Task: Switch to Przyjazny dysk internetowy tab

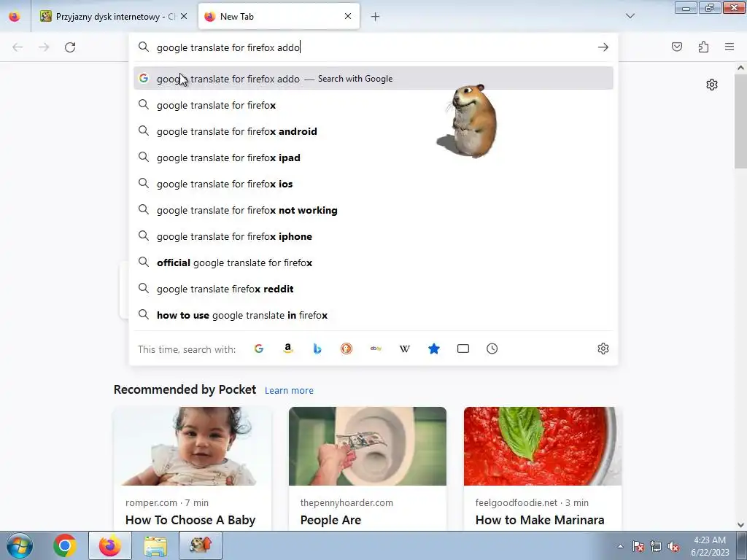Action: pos(113,17)
